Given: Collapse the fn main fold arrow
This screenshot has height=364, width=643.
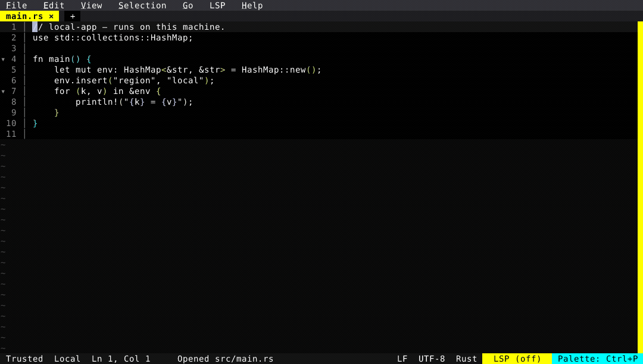Looking at the screenshot, I should pos(4,59).
